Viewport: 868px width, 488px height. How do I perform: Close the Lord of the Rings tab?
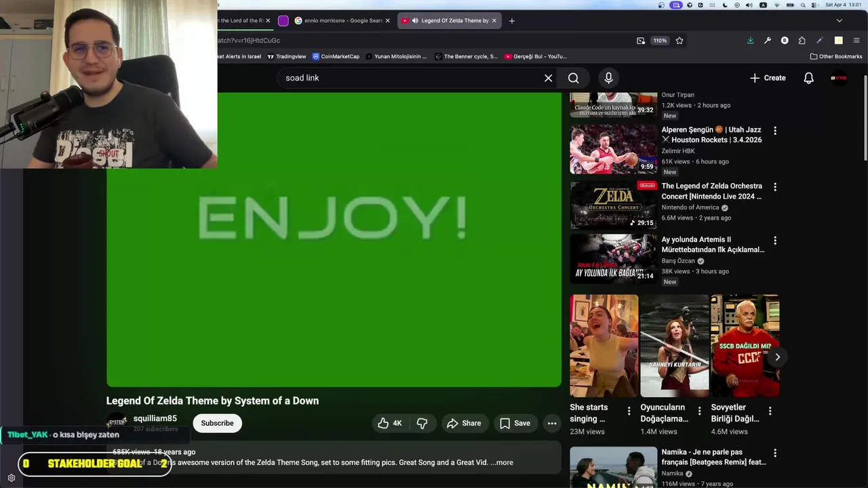click(268, 20)
